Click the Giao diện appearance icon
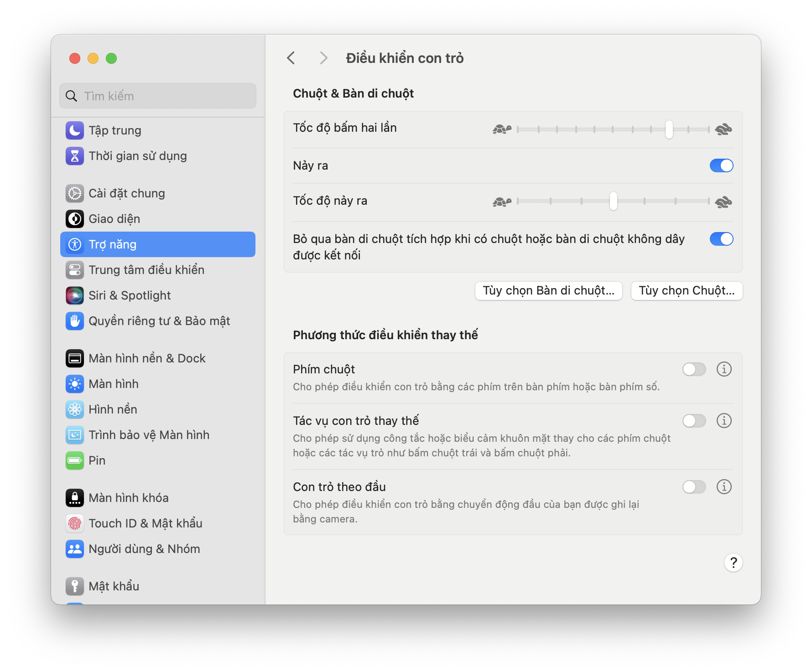This screenshot has height=672, width=812. pyautogui.click(x=75, y=219)
